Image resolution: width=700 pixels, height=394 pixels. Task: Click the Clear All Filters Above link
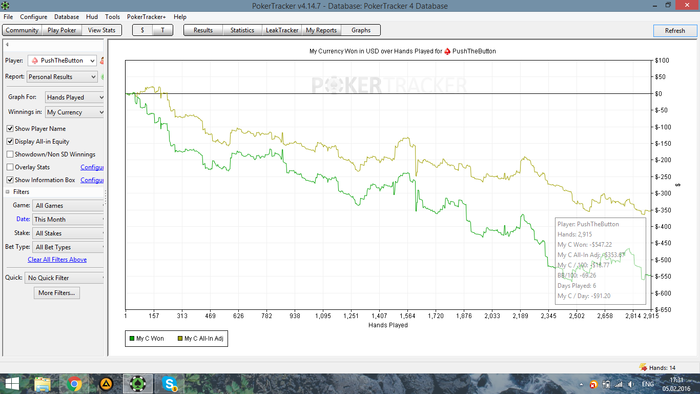pyautogui.click(x=57, y=260)
